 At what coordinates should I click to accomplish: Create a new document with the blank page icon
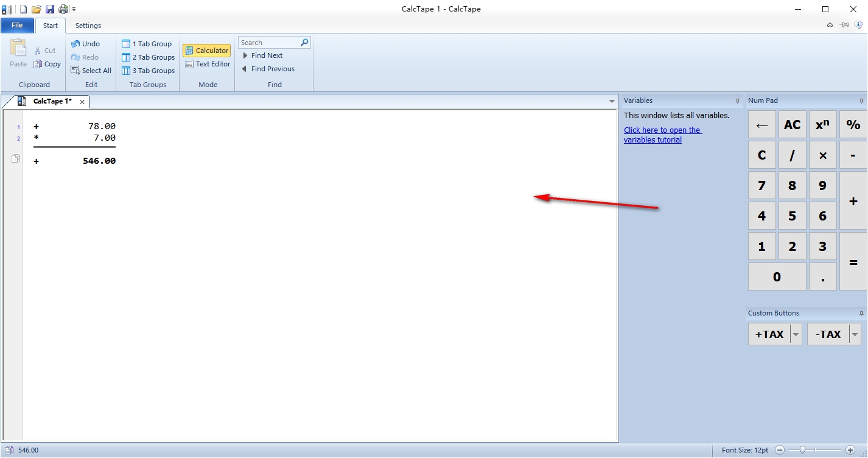pyautogui.click(x=24, y=9)
